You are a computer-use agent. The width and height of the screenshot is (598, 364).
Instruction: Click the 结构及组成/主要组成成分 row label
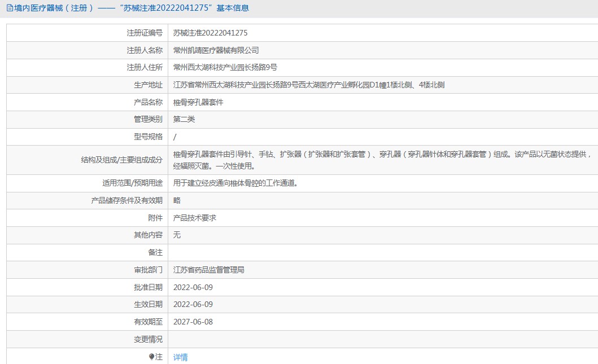pyautogui.click(x=122, y=160)
